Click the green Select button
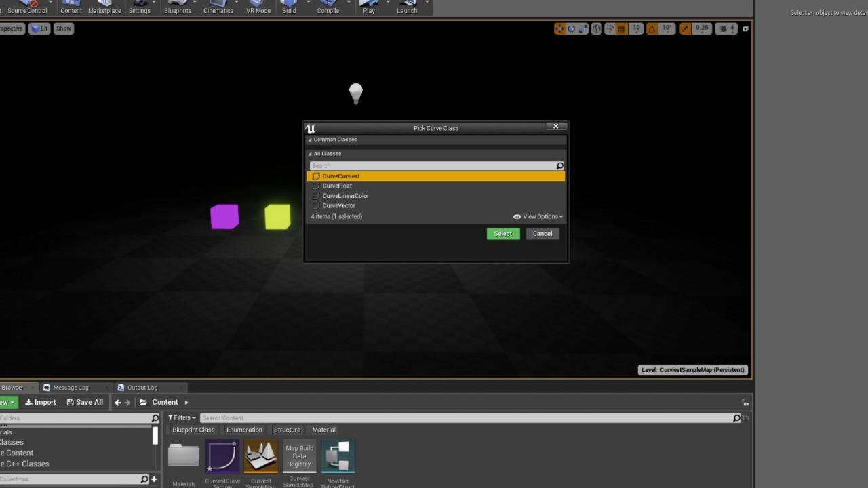Viewport: 868px width, 488px height. coord(502,234)
